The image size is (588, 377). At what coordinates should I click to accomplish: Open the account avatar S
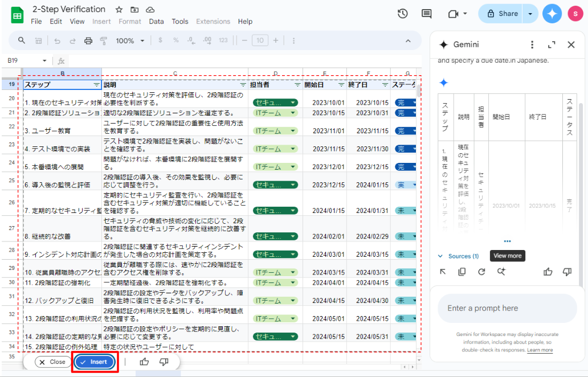[x=575, y=14]
